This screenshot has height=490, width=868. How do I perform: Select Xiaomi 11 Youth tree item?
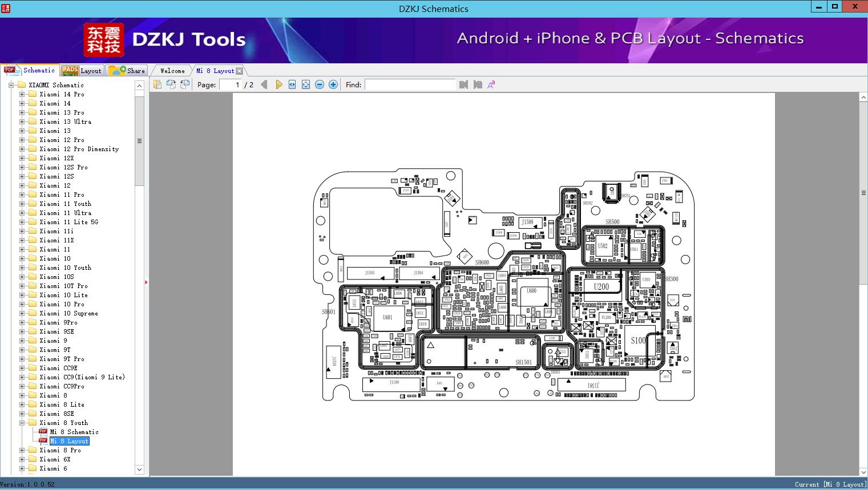(65, 204)
